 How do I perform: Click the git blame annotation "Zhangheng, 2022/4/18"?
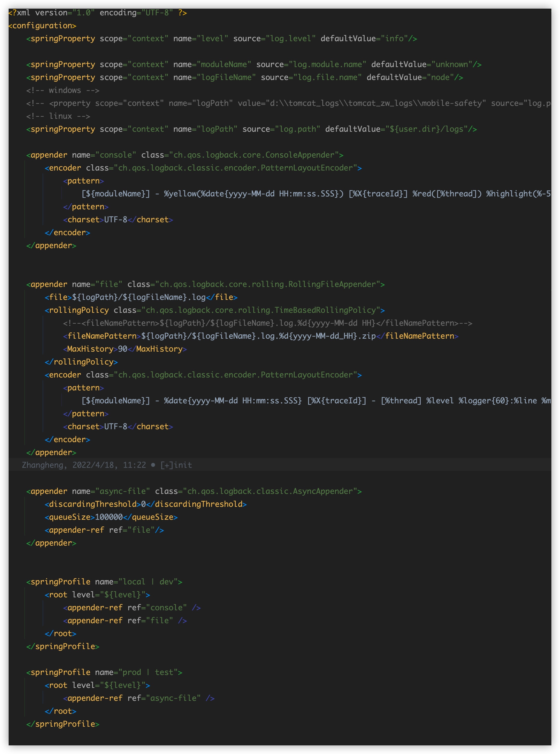107,465
